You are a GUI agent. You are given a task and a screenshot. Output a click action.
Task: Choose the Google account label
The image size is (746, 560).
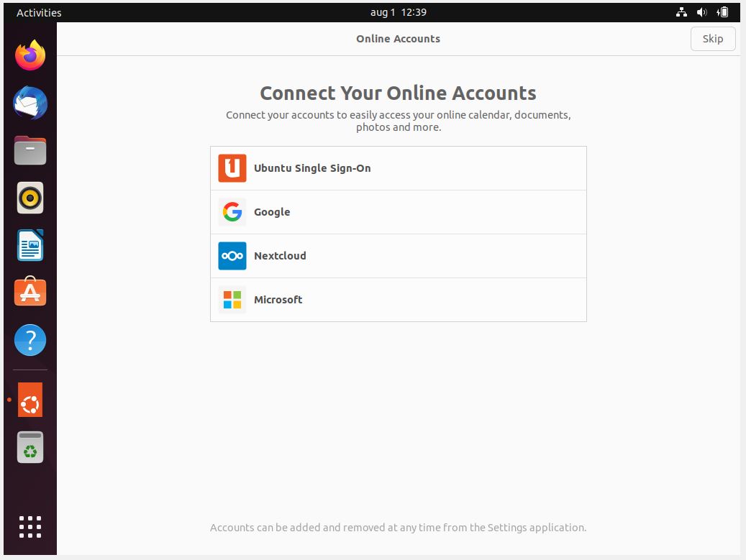pyautogui.click(x=272, y=212)
